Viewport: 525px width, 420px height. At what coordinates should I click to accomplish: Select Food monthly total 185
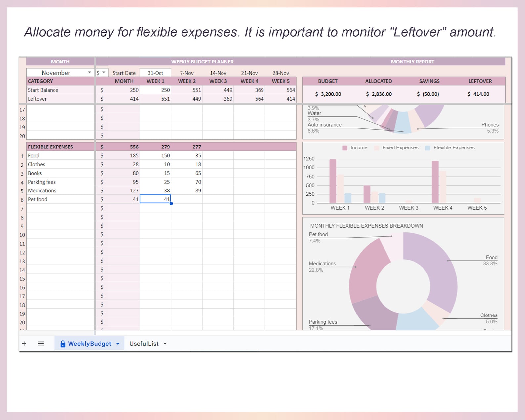pyautogui.click(x=124, y=155)
